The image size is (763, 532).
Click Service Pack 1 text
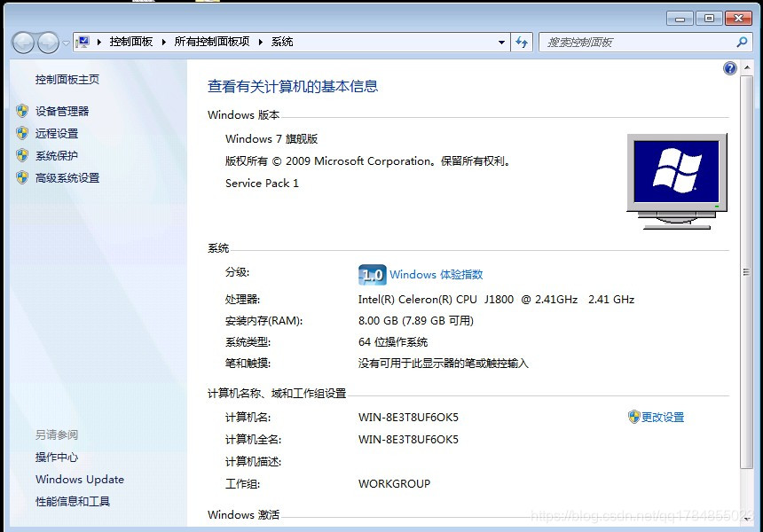262,184
